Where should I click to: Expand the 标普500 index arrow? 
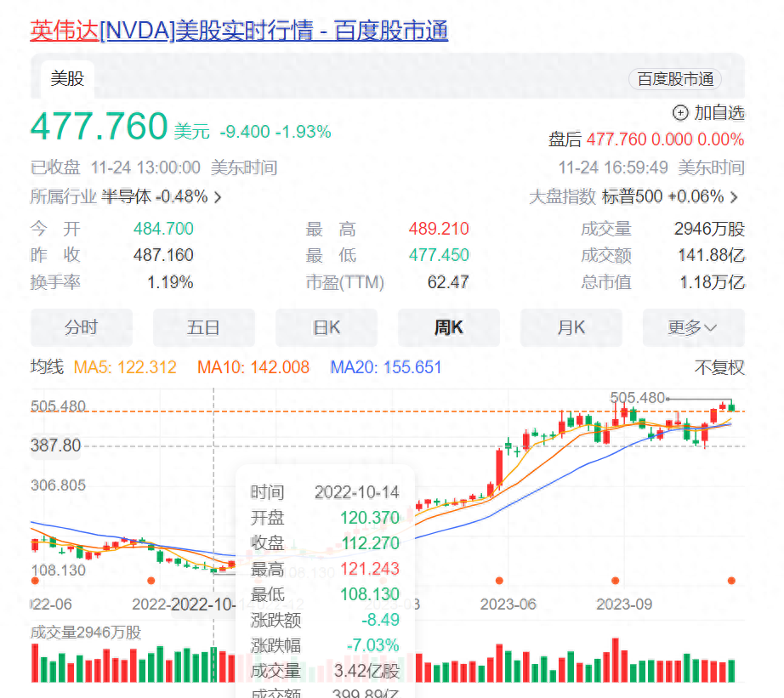click(x=734, y=197)
